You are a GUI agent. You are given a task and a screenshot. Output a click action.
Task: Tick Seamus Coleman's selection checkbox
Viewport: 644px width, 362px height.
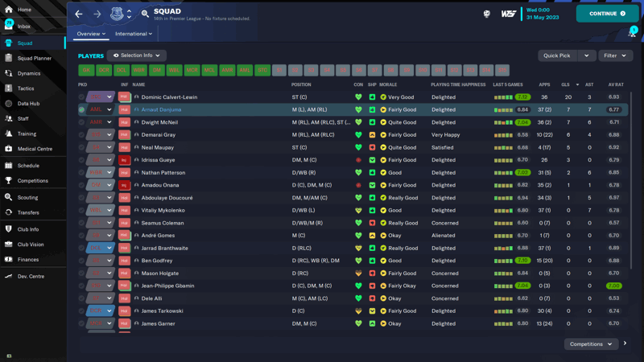pos(81,223)
